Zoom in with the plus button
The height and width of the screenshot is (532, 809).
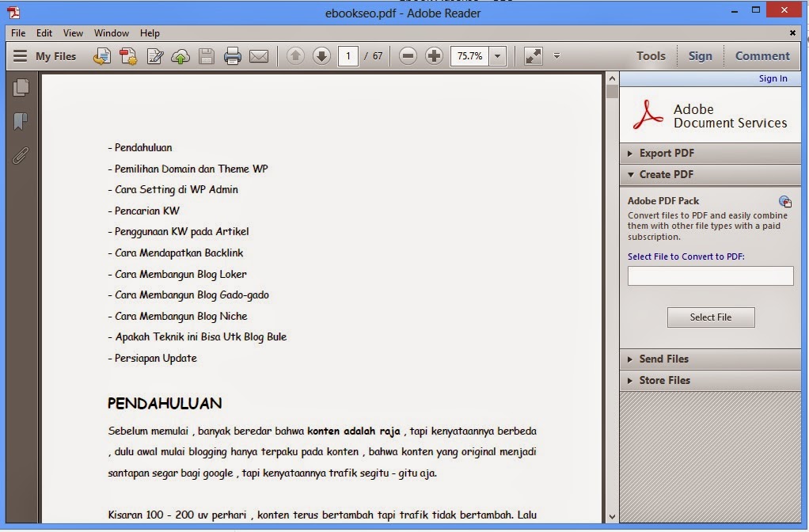(434, 55)
